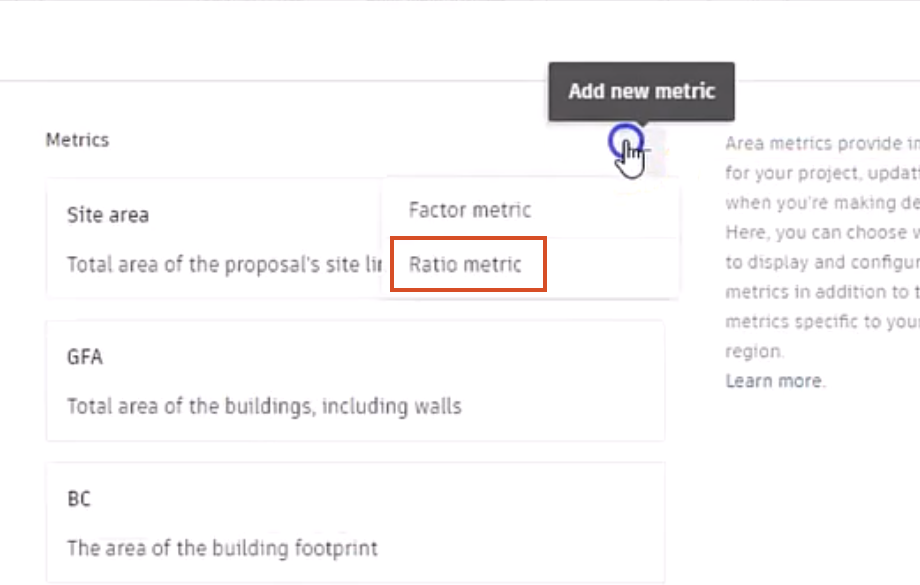Click the 'for your project' help line
This screenshot has height=585, width=920.
[x=823, y=173]
